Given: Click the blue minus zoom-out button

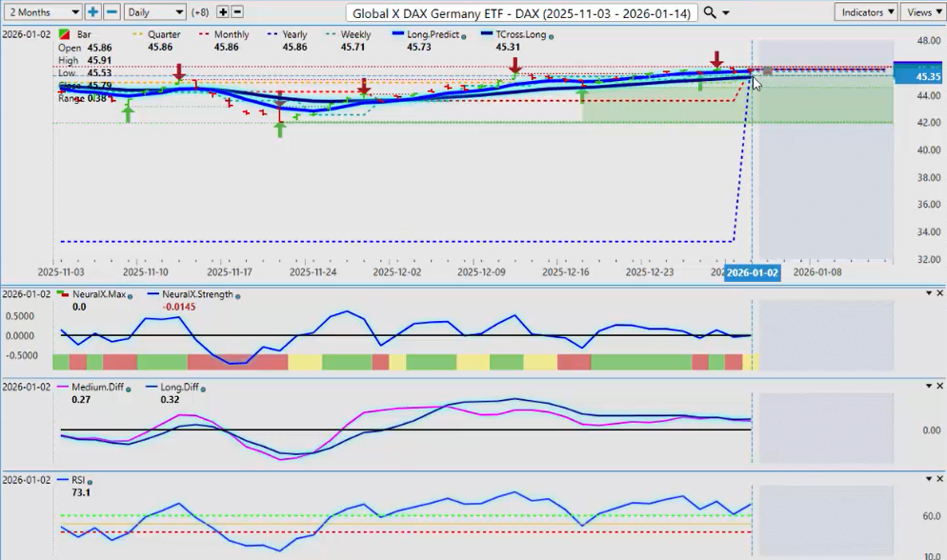Looking at the screenshot, I should pos(111,12).
